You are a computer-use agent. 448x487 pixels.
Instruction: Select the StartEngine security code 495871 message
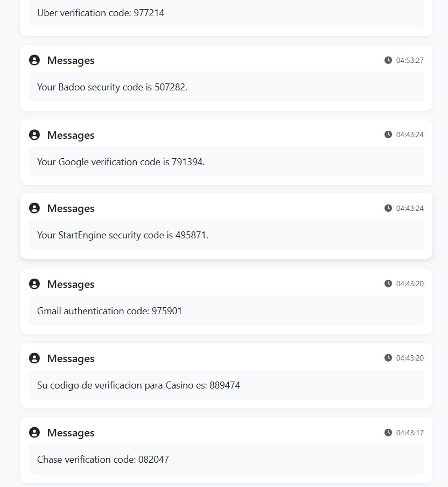[123, 235]
